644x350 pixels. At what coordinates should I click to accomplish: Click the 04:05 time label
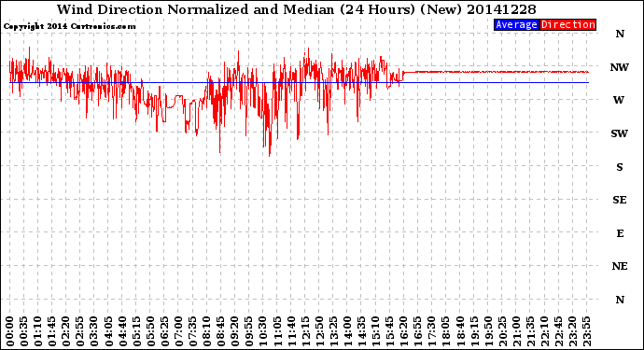coord(108,331)
